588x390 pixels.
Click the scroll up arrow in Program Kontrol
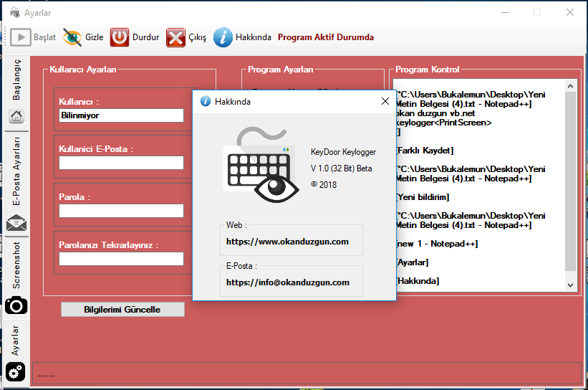[x=570, y=86]
